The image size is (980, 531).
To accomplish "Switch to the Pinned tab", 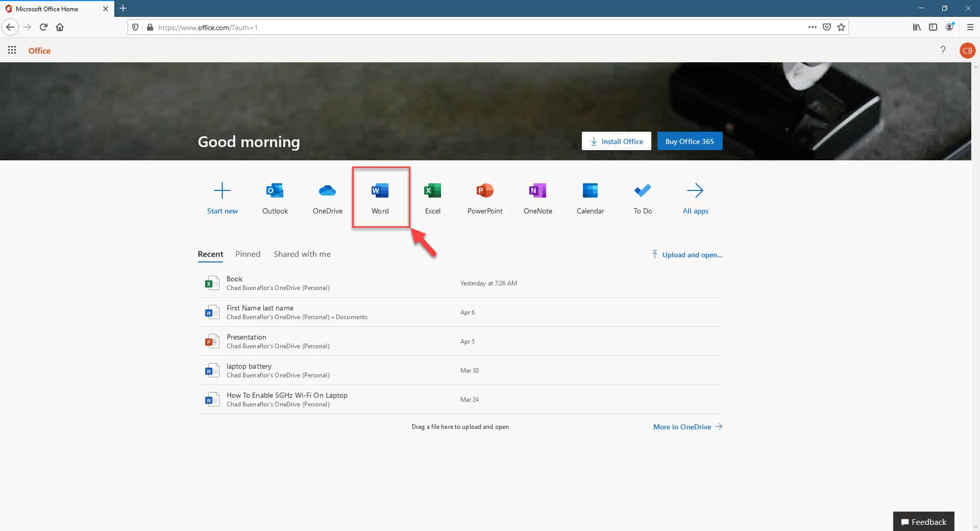I will click(248, 254).
